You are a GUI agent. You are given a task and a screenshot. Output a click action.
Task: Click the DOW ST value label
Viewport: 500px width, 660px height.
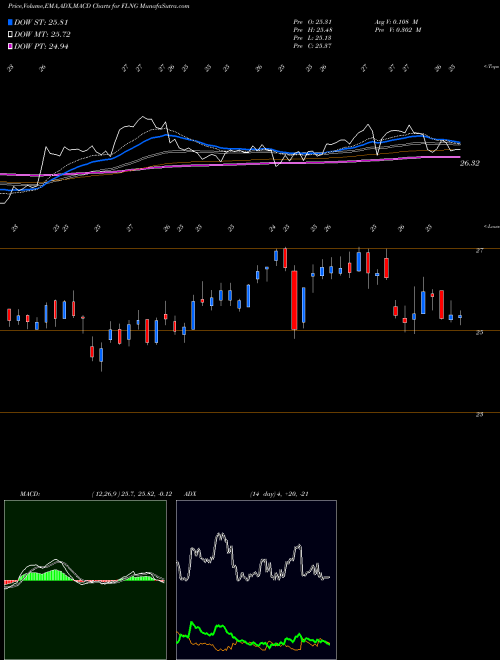41,22
